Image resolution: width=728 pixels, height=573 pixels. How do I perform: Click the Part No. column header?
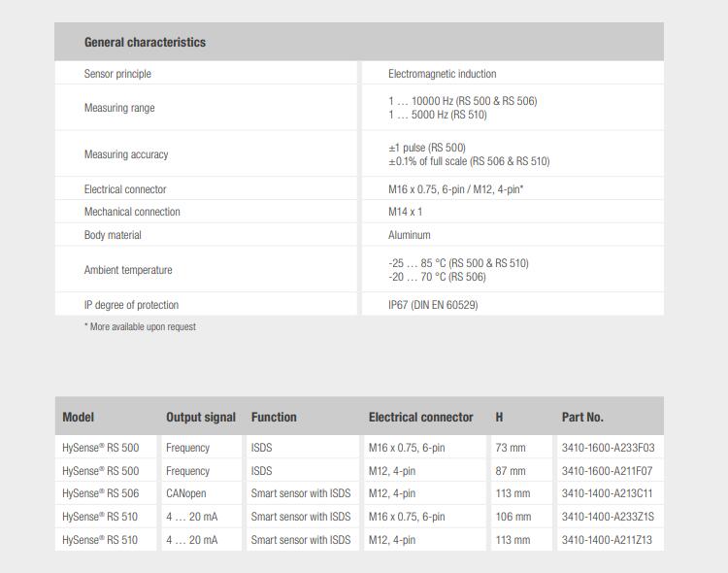coord(582,417)
